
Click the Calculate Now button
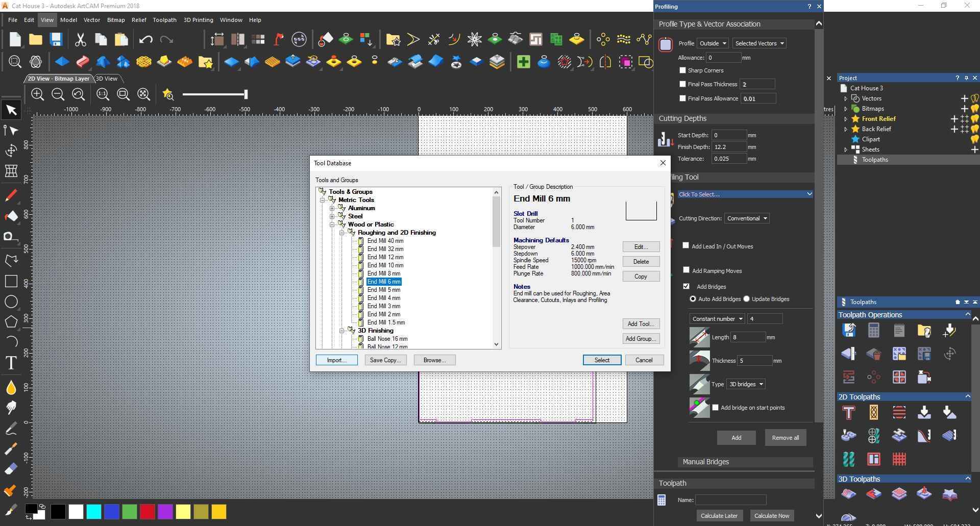[x=772, y=516]
